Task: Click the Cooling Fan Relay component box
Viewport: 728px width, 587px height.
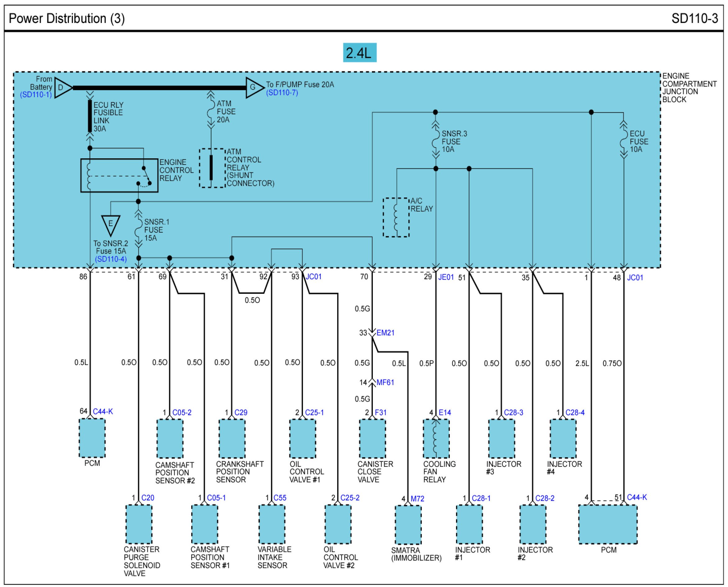Action: tap(436, 439)
